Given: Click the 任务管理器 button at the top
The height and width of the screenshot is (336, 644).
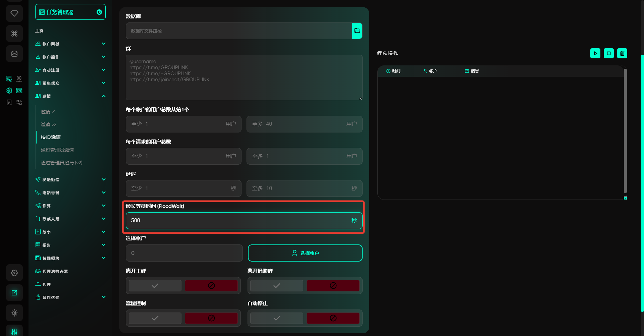Looking at the screenshot, I should click(x=70, y=12).
